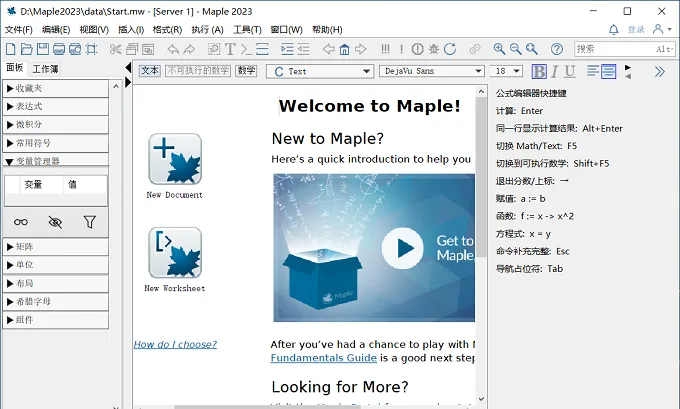Show variables with the glasses icon

tap(20, 222)
